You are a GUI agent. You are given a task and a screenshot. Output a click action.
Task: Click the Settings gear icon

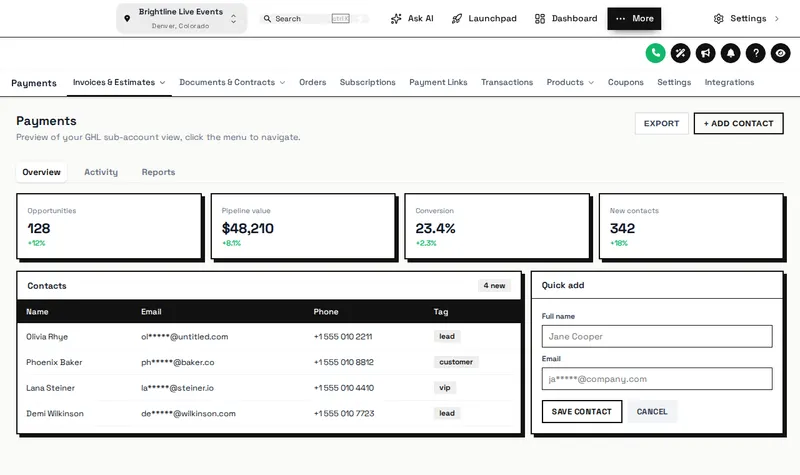(x=718, y=18)
